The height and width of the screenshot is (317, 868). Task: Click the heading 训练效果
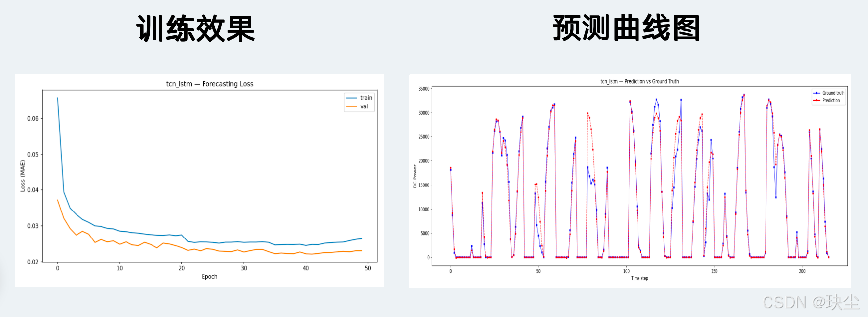196,28
